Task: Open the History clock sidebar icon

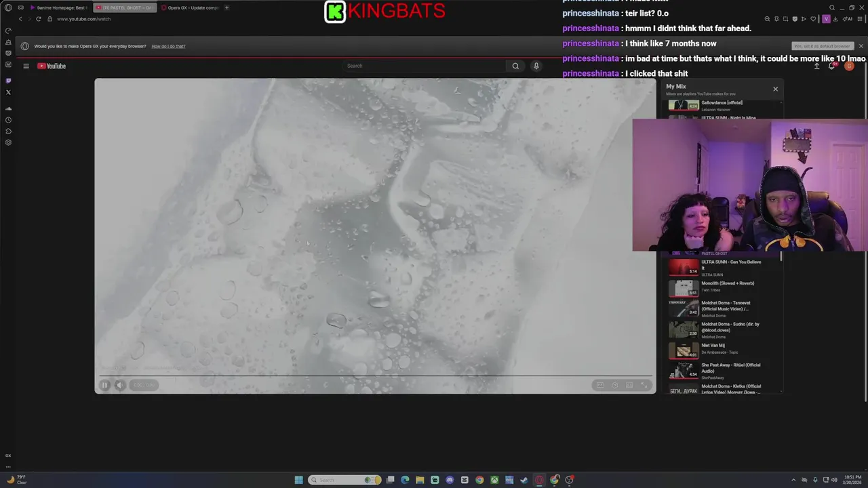Action: click(x=8, y=120)
